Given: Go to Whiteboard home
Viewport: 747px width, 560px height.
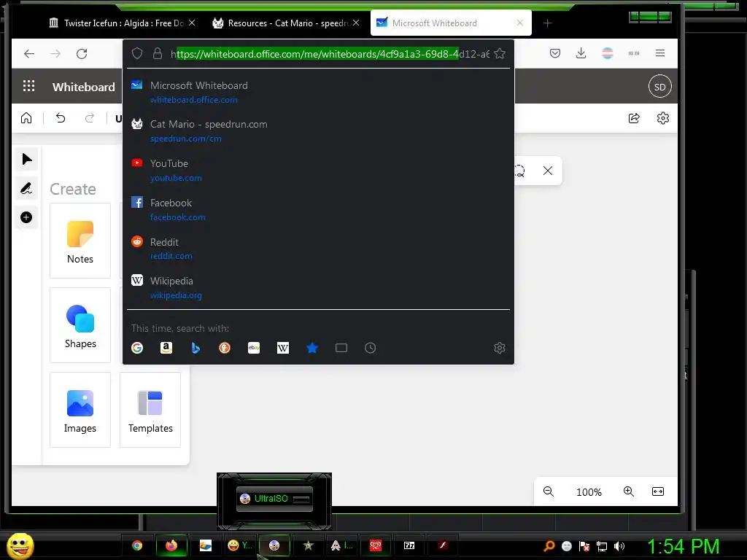Looking at the screenshot, I should [26, 118].
